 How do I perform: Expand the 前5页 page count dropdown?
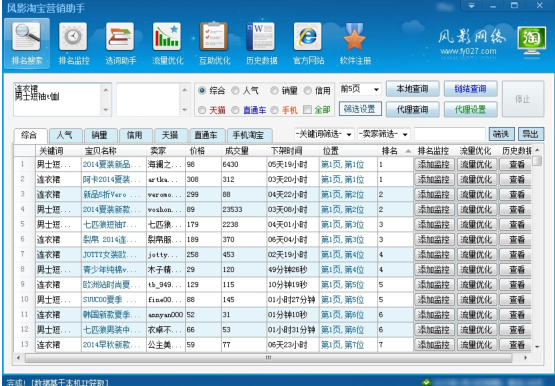[360, 89]
